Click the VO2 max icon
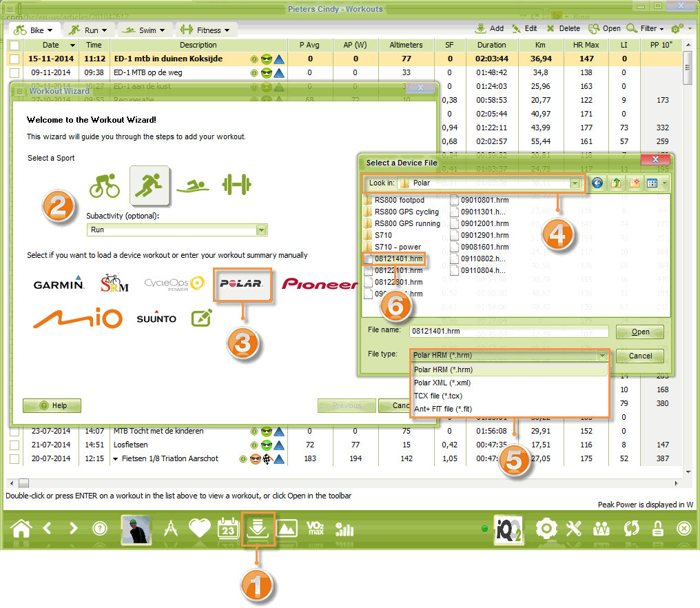 pyautogui.click(x=316, y=529)
